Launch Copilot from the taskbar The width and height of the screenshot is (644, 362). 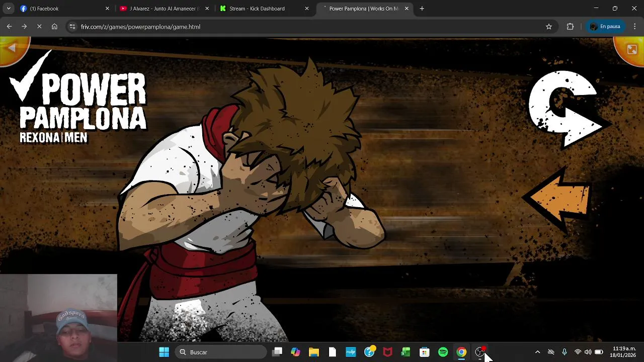click(295, 352)
